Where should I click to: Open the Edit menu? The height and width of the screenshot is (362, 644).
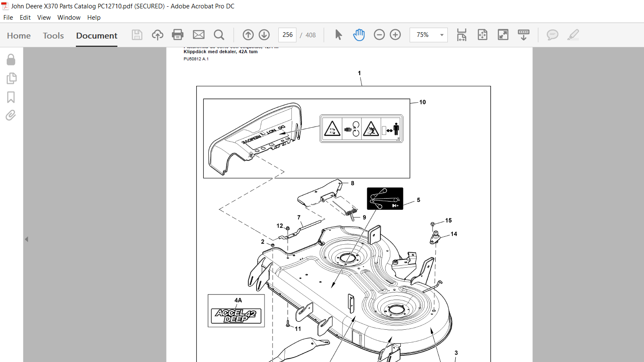click(25, 18)
